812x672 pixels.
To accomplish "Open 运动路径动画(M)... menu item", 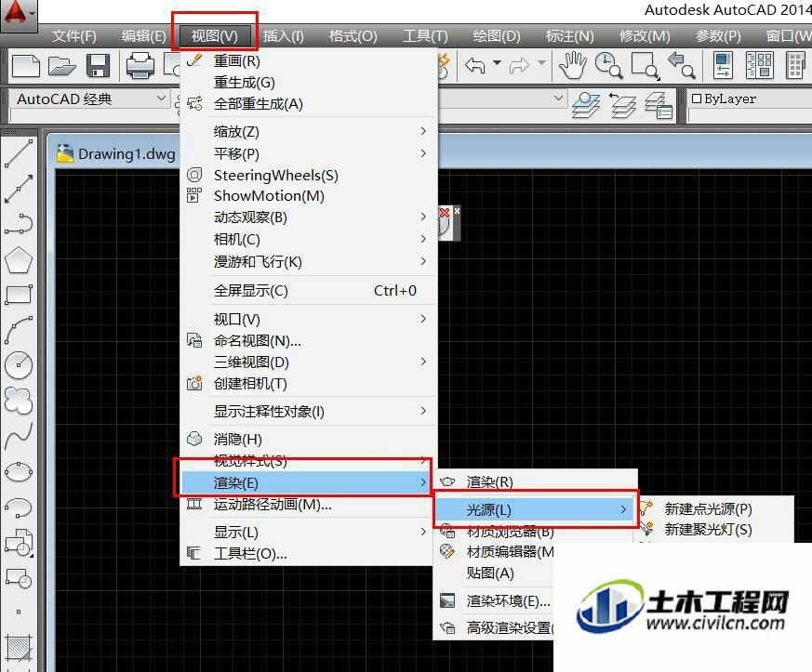I will pyautogui.click(x=309, y=505).
